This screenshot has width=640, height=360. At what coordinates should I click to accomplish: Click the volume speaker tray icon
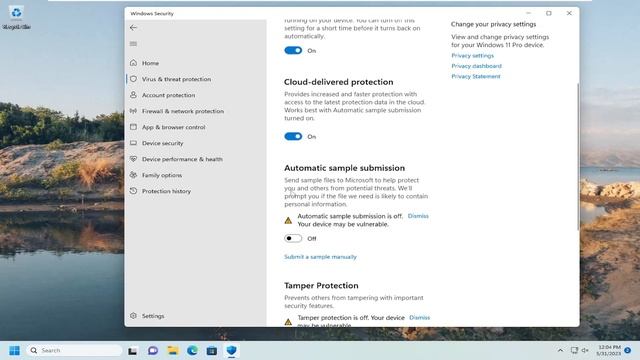[x=585, y=350]
